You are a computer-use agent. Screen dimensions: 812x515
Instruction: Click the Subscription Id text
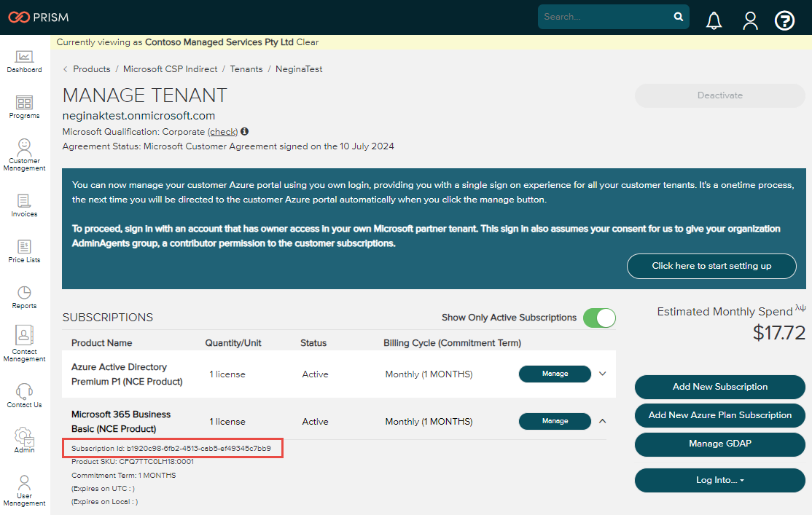[171, 449]
